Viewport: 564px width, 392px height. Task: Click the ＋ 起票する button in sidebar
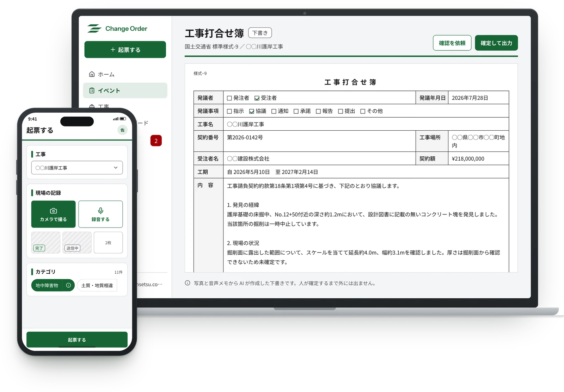coord(125,50)
